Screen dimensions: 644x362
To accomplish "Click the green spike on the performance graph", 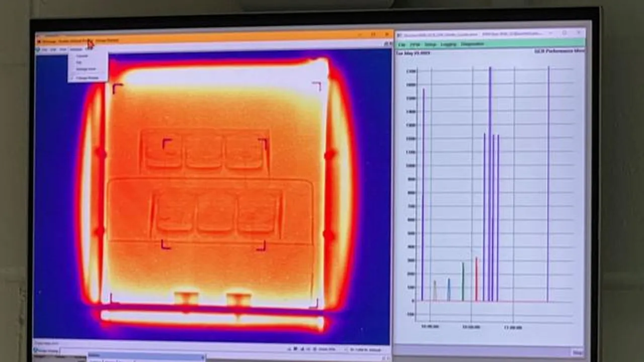I will pos(463,282).
